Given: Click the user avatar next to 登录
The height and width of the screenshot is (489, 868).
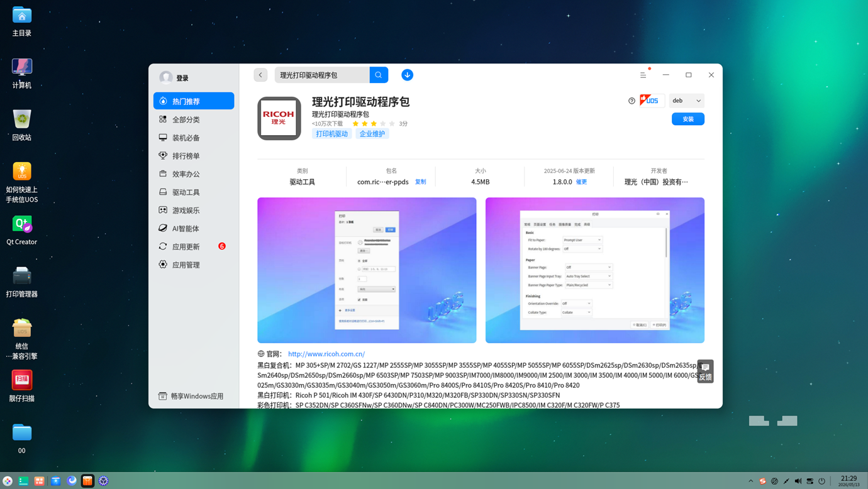Looking at the screenshot, I should coord(166,77).
